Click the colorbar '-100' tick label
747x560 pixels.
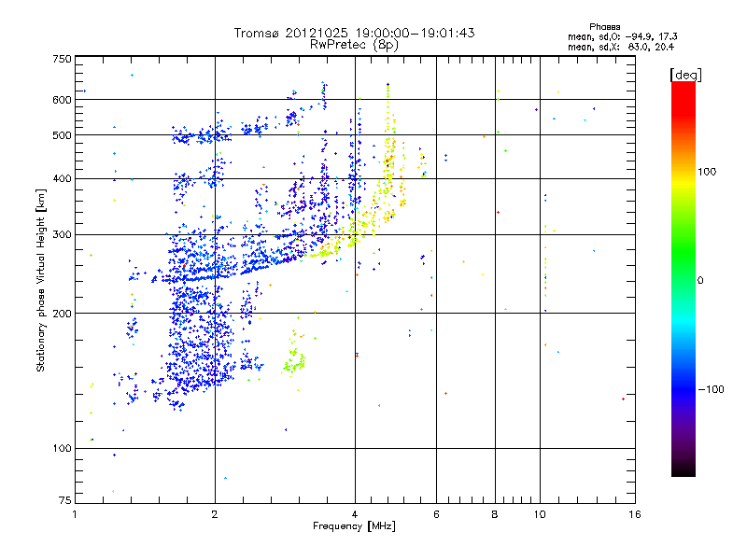pos(712,389)
